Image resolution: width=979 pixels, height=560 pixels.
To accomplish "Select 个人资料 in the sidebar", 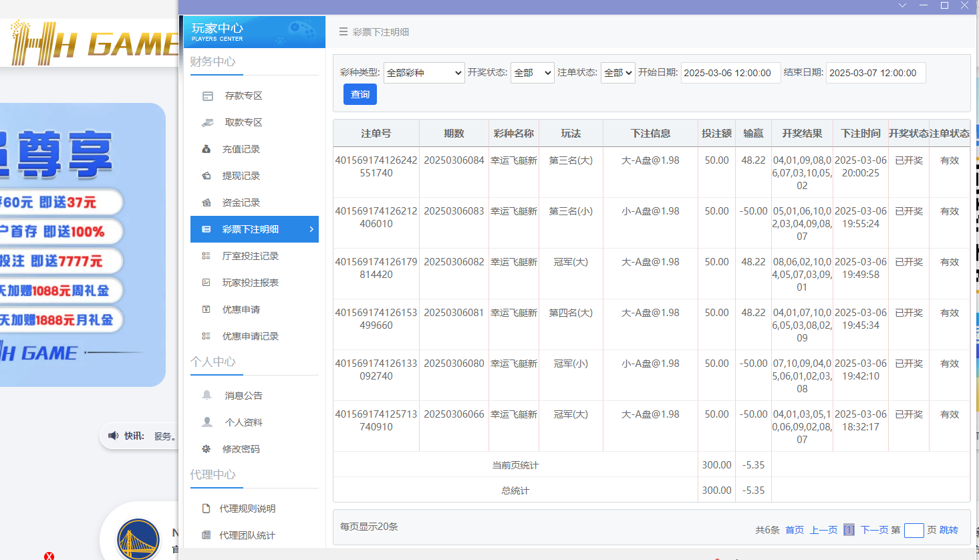I will click(244, 422).
